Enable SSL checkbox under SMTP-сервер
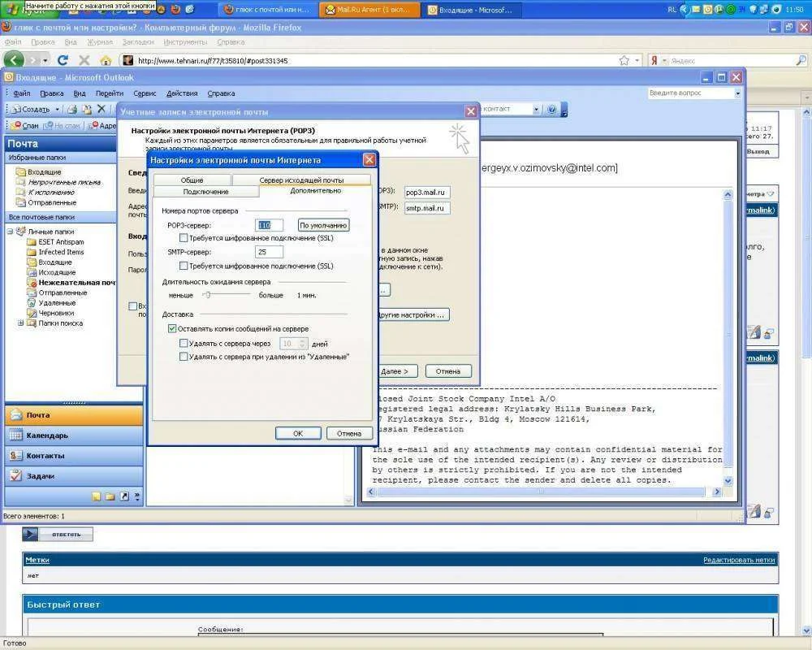This screenshot has height=650, width=812. tap(184, 266)
